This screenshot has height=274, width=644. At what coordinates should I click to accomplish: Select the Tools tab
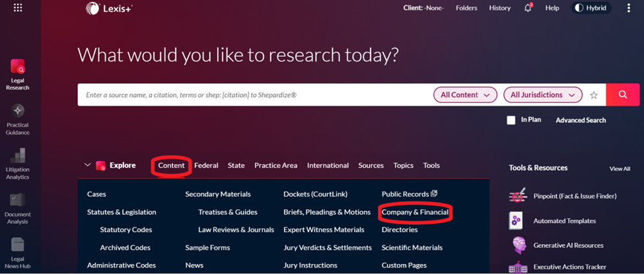(431, 166)
